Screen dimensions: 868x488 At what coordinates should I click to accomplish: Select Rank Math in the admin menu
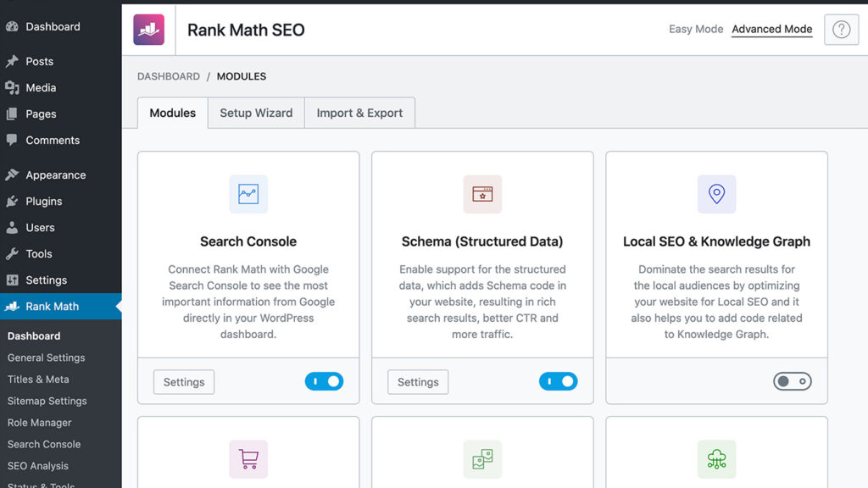(x=61, y=306)
